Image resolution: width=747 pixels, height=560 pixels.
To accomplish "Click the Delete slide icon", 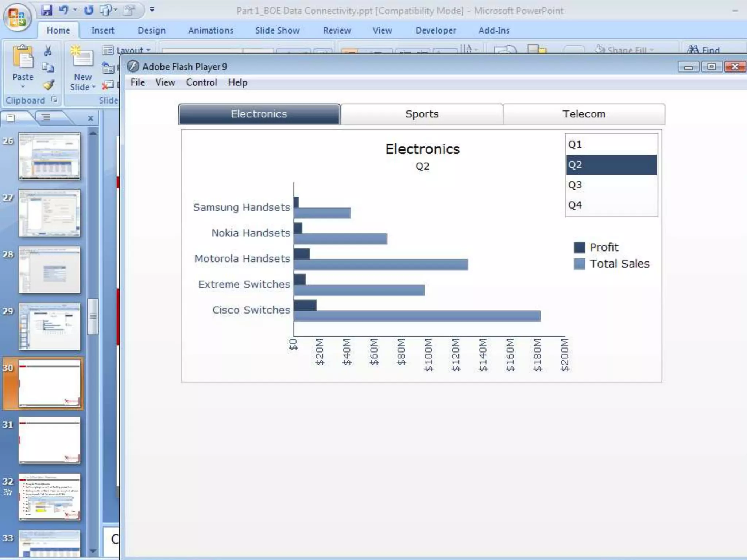I will pyautogui.click(x=108, y=85).
